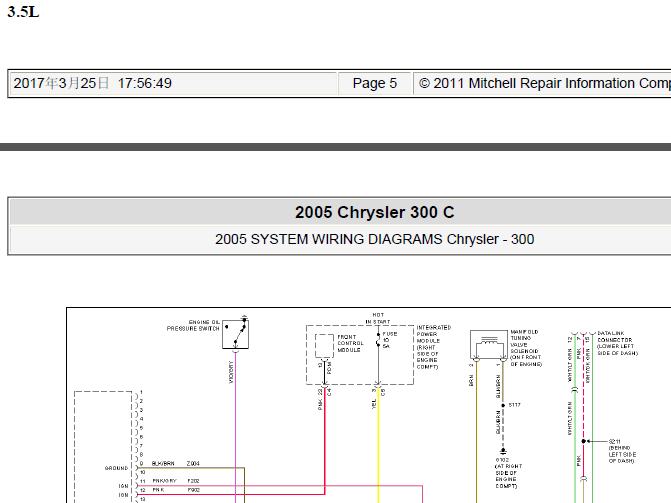Click the "INTEGRATED POWER MODULE" description text
The image size is (671, 503).
433,347
